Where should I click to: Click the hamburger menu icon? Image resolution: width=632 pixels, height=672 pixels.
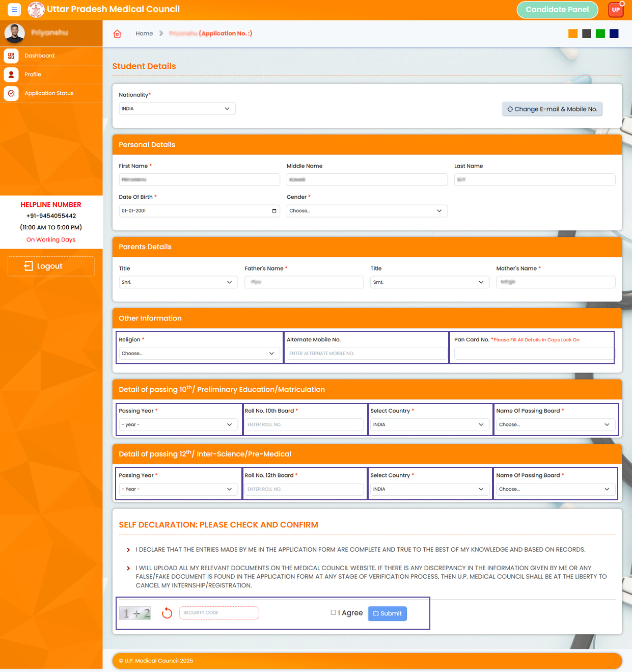pyautogui.click(x=14, y=10)
